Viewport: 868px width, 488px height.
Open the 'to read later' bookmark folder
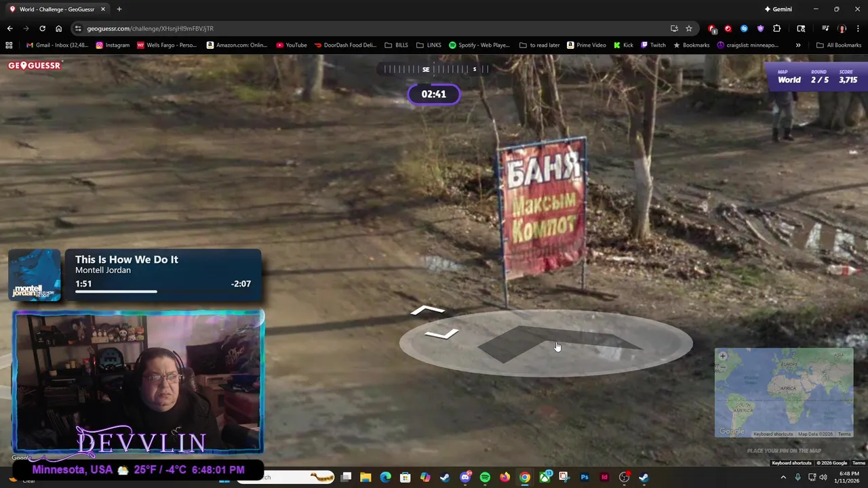pos(540,45)
